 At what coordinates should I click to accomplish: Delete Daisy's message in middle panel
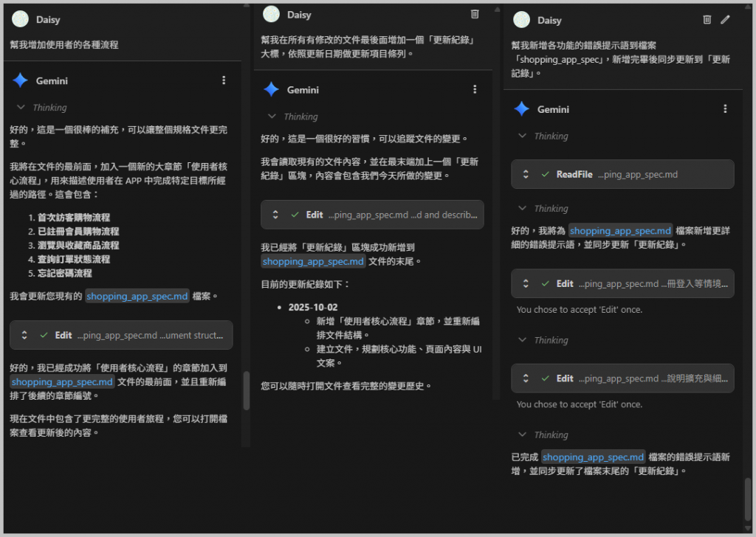pyautogui.click(x=475, y=15)
